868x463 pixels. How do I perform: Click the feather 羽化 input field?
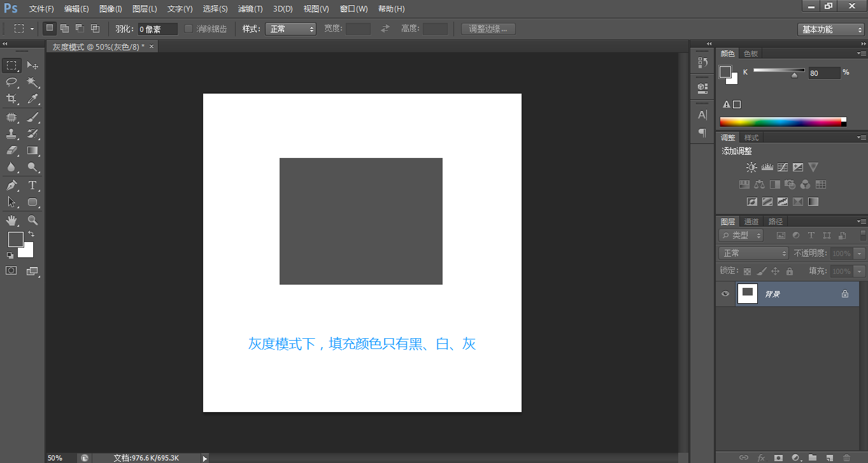pos(158,29)
